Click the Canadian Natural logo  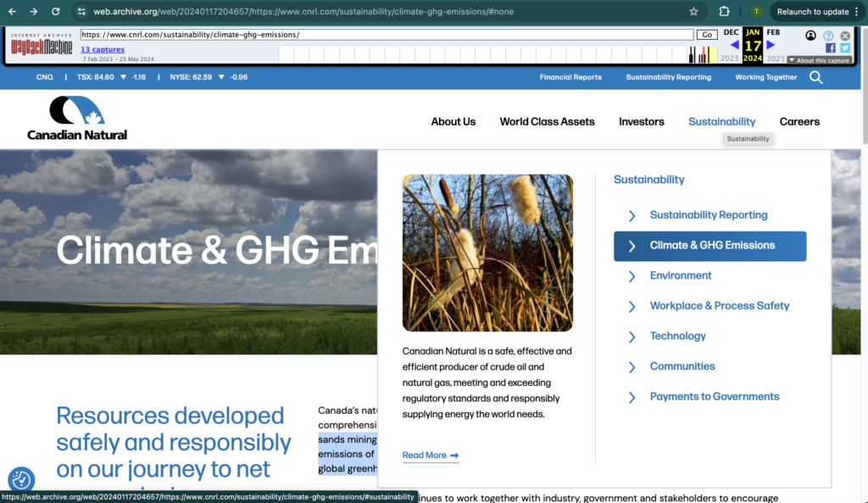pos(77,118)
